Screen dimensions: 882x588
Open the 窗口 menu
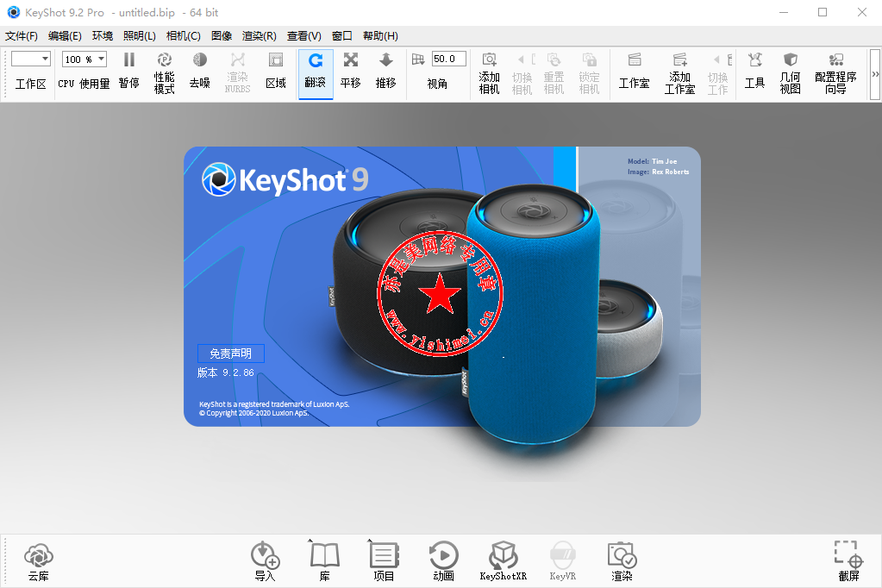(342, 36)
